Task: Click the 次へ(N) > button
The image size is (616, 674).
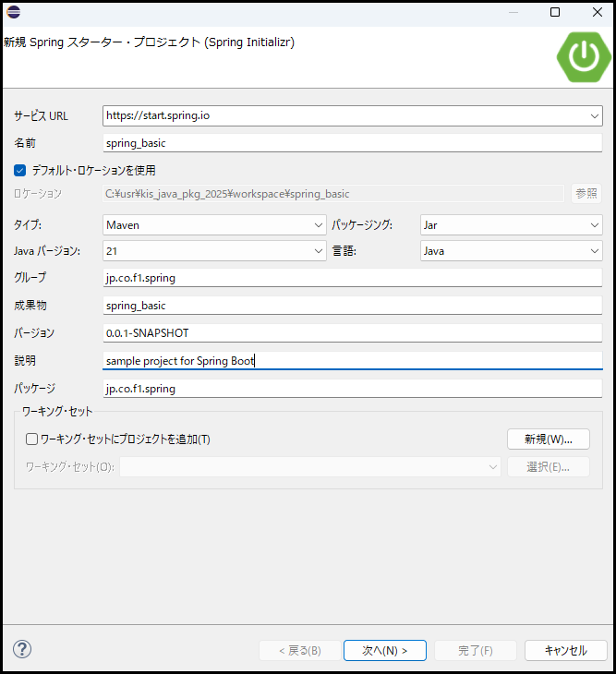Action: pyautogui.click(x=384, y=651)
